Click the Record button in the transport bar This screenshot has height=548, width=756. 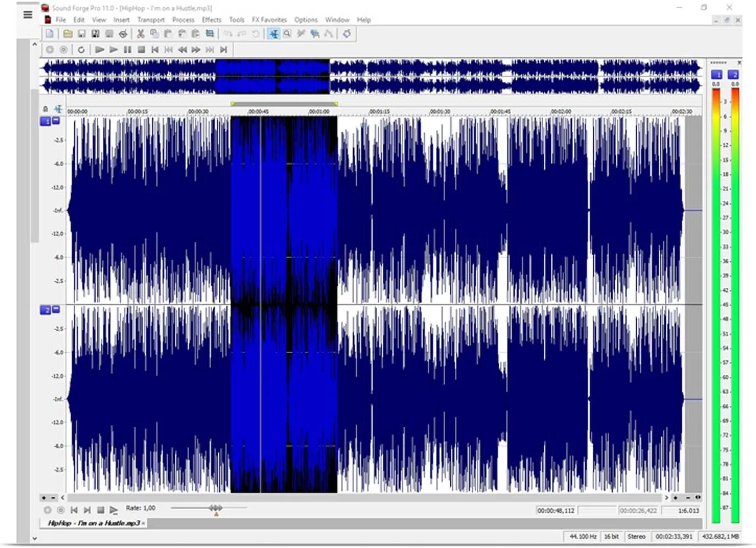[50, 50]
